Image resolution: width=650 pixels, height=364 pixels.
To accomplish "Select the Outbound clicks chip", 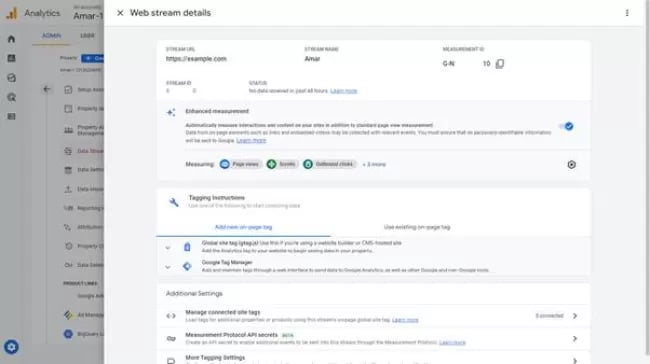I will pyautogui.click(x=329, y=164).
